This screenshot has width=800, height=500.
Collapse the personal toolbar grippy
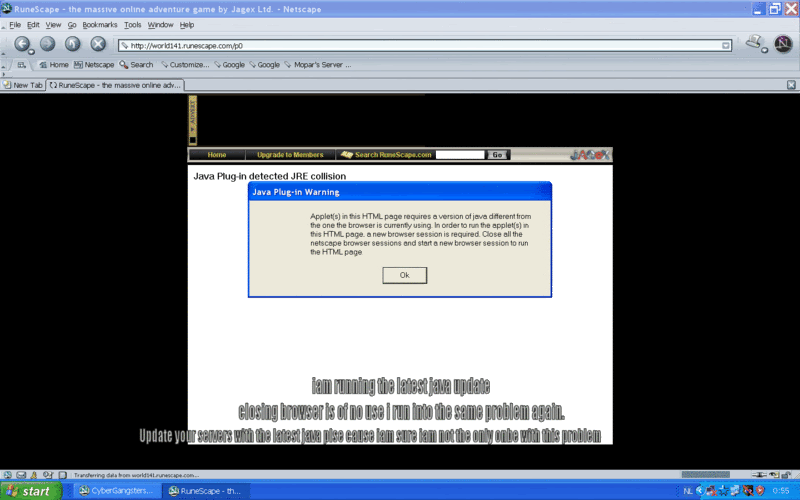pyautogui.click(x=3, y=65)
